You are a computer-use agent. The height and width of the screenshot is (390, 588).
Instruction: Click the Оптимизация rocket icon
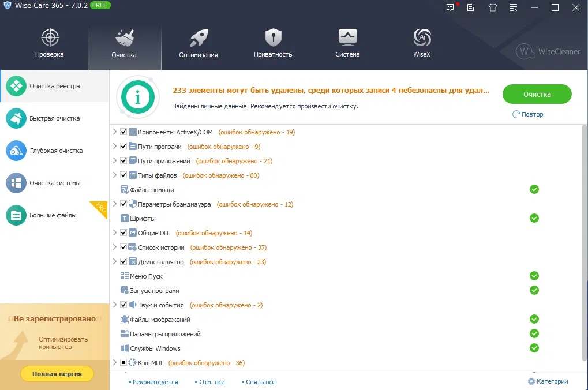click(199, 37)
